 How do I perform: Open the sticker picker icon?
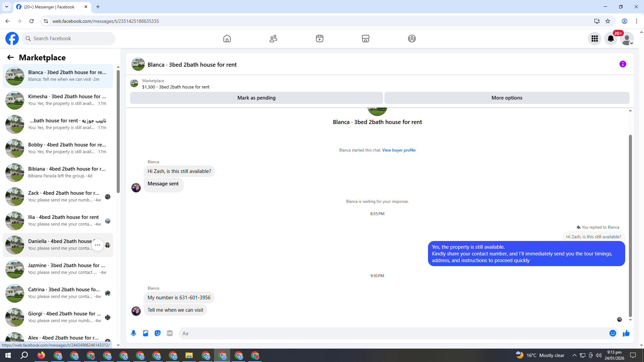tap(158, 333)
